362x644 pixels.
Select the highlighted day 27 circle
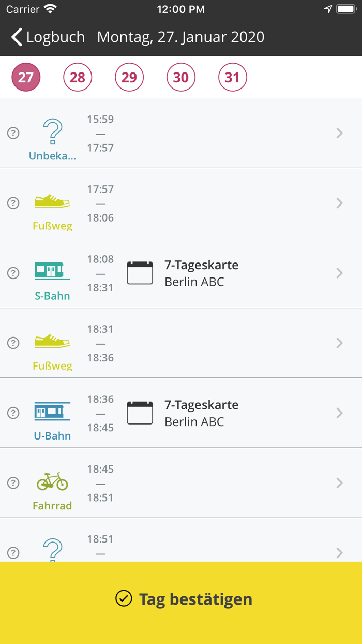[25, 77]
